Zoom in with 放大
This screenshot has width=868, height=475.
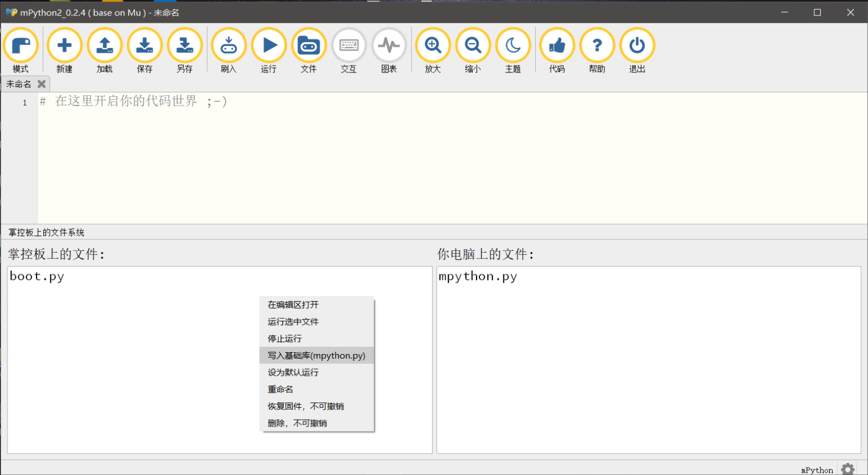[433, 50]
